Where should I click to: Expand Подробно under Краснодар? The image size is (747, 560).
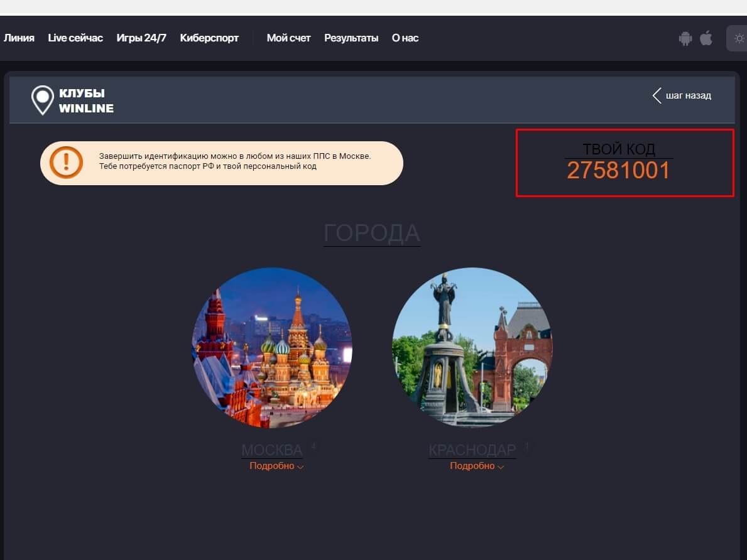(x=477, y=466)
